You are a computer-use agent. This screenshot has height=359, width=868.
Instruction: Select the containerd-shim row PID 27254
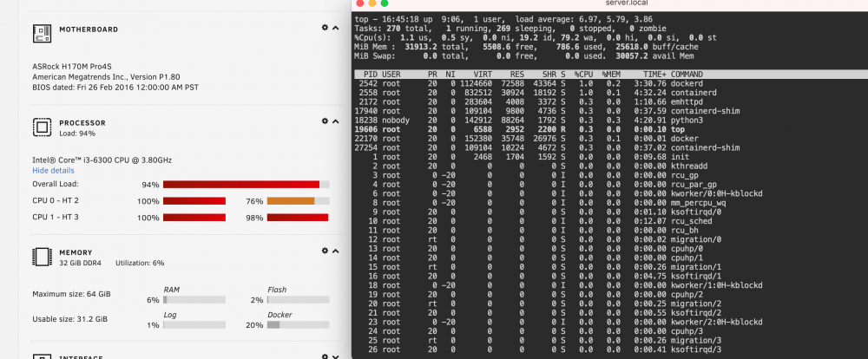(609, 147)
